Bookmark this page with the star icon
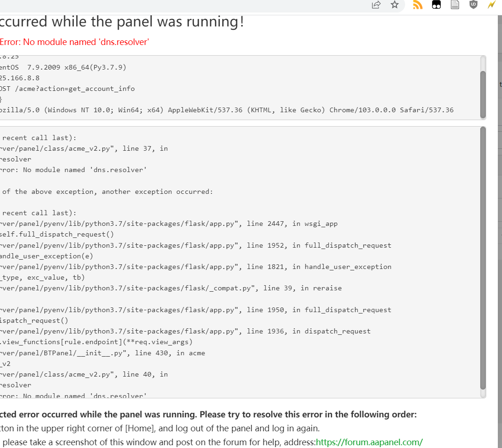Viewport: 502px width, 448px height. click(394, 5)
